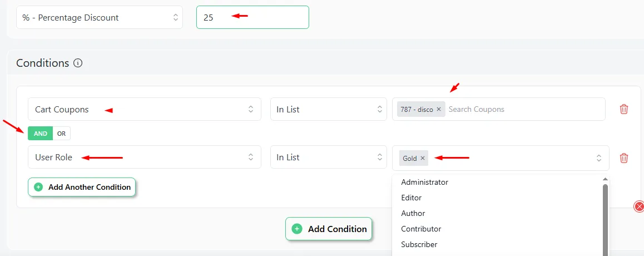Delete the Cart Coupons condition with the trash icon
This screenshot has height=256, width=644.
[x=624, y=109]
